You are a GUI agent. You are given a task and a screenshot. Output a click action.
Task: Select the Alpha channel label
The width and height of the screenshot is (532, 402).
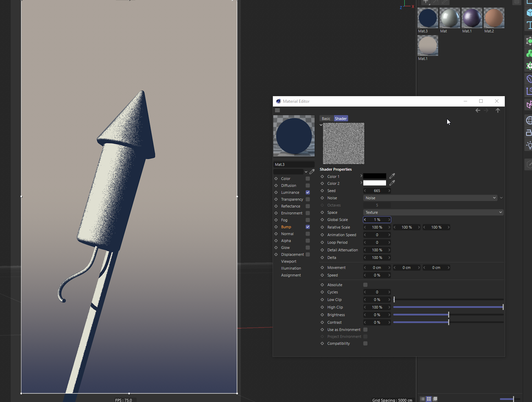click(286, 241)
